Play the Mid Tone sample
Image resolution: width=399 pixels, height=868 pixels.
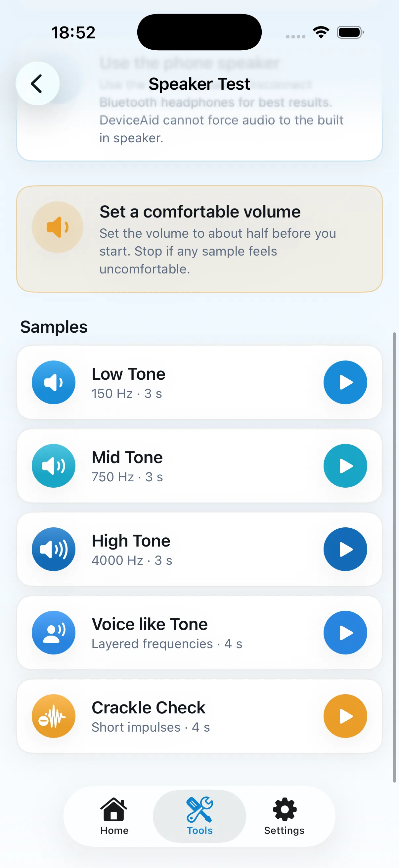coord(345,466)
